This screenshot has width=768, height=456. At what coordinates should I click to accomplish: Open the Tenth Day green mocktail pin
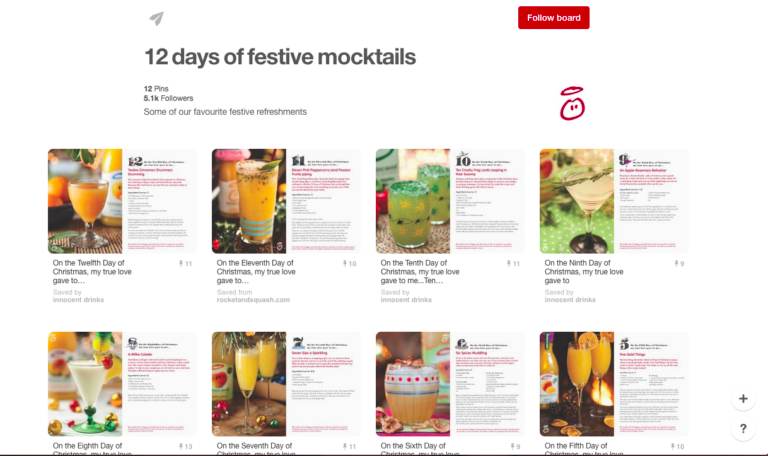tap(450, 201)
